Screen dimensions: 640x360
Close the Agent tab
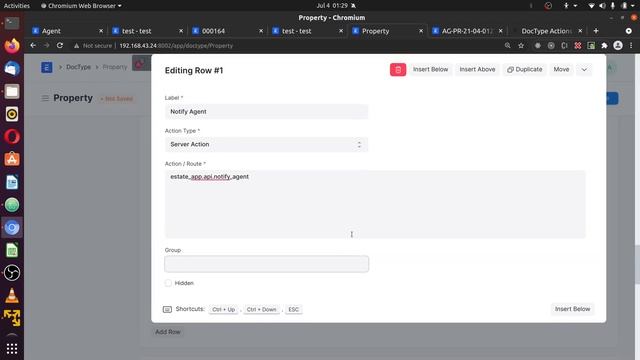coord(101,31)
